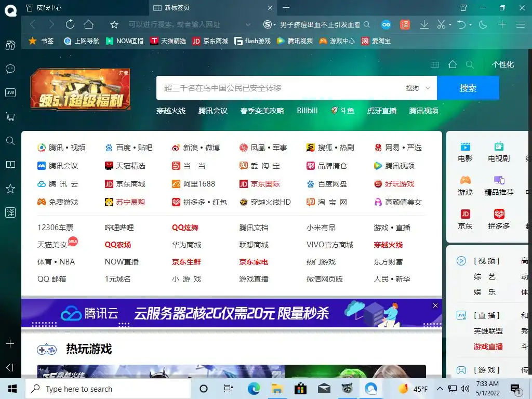
Task: Click the blue infinity extension icon
Action: [x=386, y=25]
